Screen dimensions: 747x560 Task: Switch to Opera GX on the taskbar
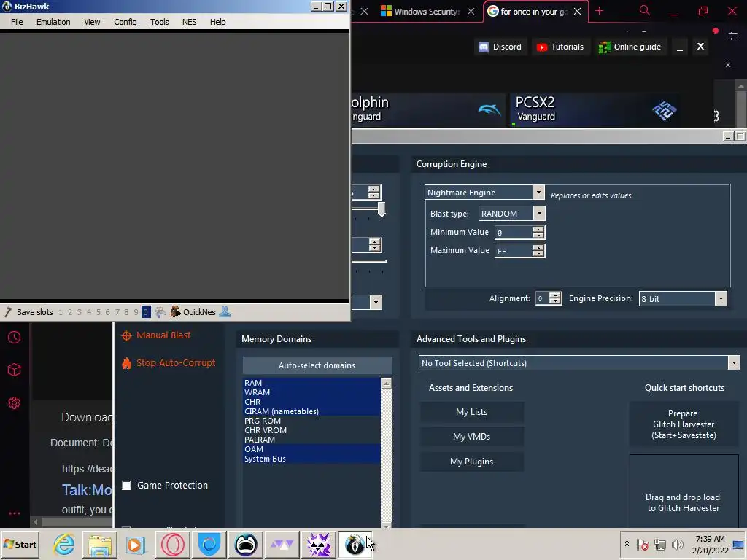point(172,544)
